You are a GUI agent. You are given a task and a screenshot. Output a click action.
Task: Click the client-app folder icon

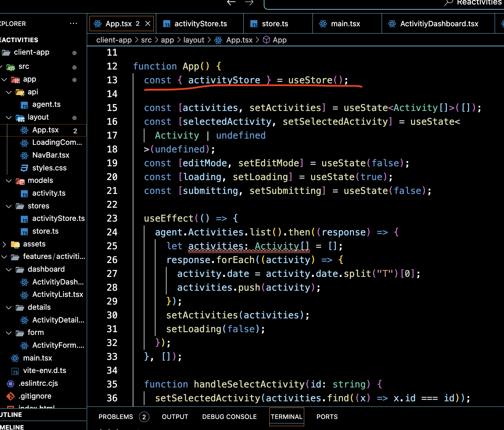[6, 53]
